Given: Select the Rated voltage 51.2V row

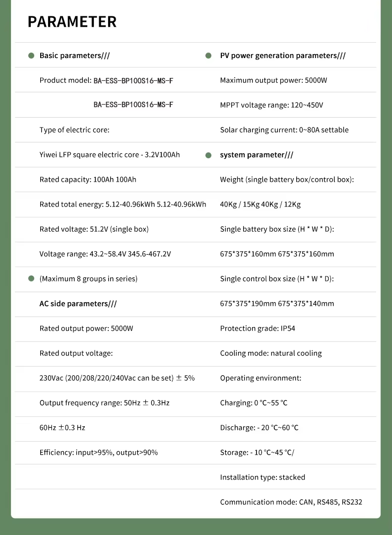Looking at the screenshot, I should (x=94, y=229).
